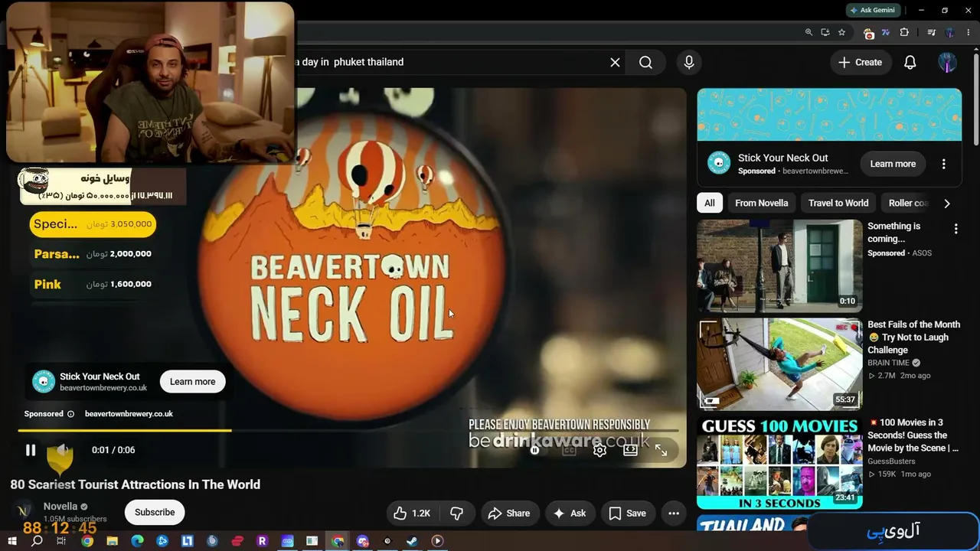
Task: Open Chrome media controls icon
Action: (x=932, y=32)
